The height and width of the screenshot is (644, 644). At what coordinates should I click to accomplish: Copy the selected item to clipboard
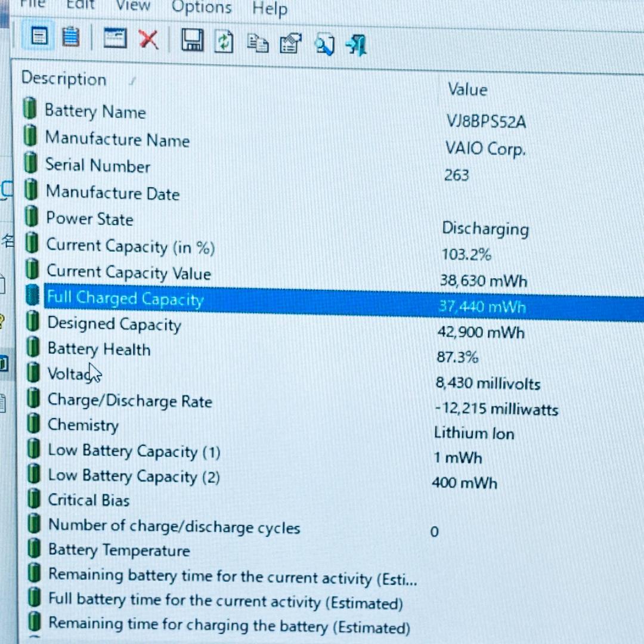[258, 42]
